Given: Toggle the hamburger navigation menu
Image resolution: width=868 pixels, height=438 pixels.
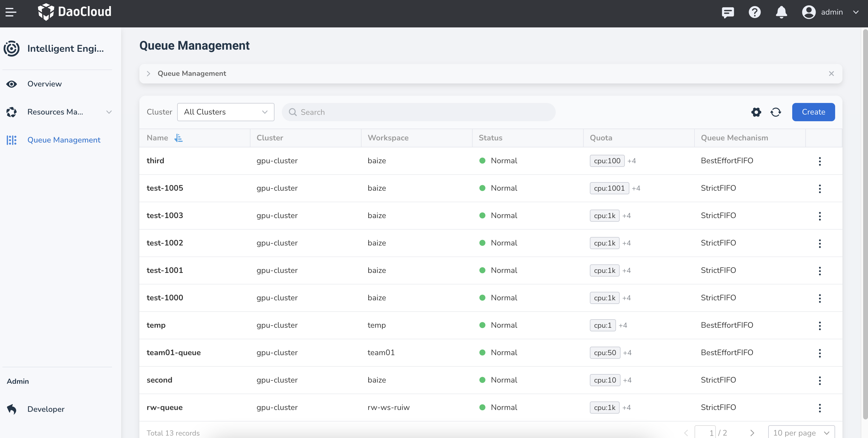Looking at the screenshot, I should [x=11, y=12].
